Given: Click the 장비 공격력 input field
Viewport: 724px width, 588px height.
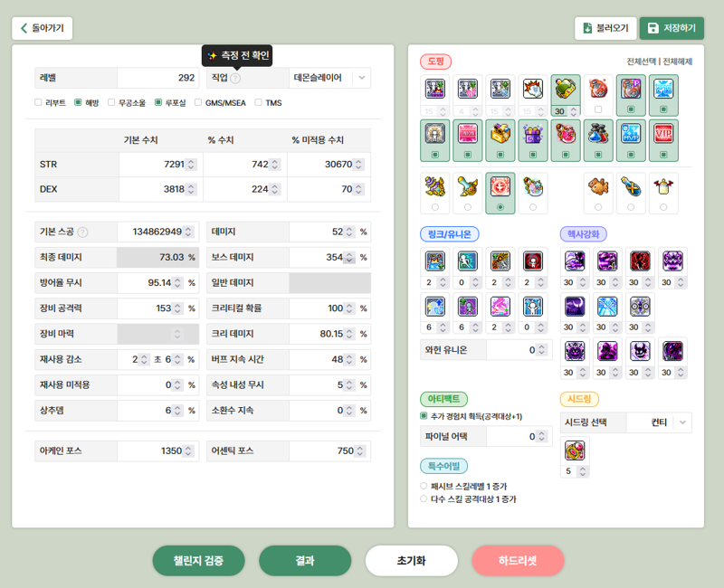Looking at the screenshot, I should coord(157,308).
